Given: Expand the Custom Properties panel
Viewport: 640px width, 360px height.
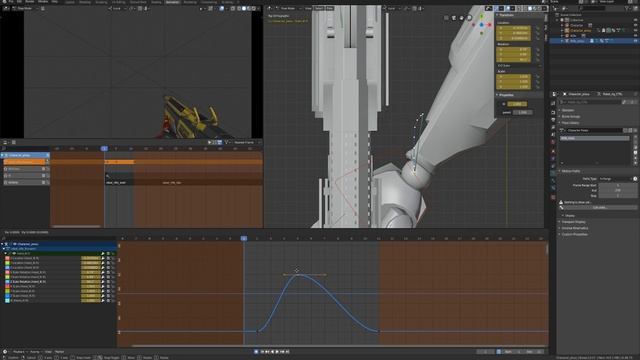Looking at the screenshot, I should 574,234.
